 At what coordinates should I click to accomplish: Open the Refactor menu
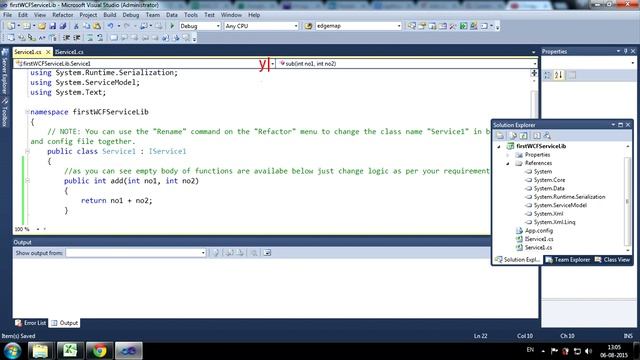point(62,15)
